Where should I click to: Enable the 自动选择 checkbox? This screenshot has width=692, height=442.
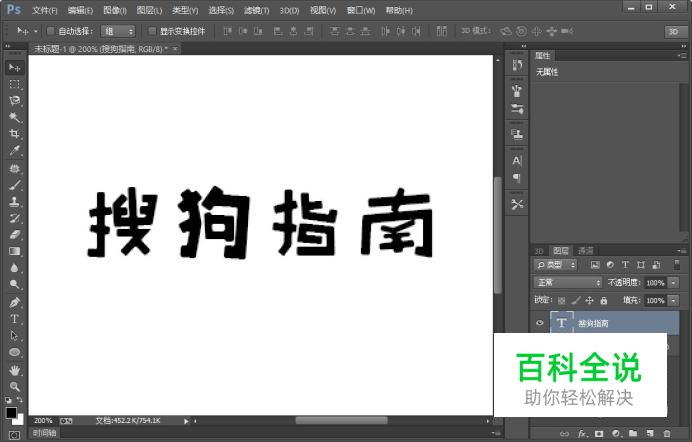click(x=50, y=31)
